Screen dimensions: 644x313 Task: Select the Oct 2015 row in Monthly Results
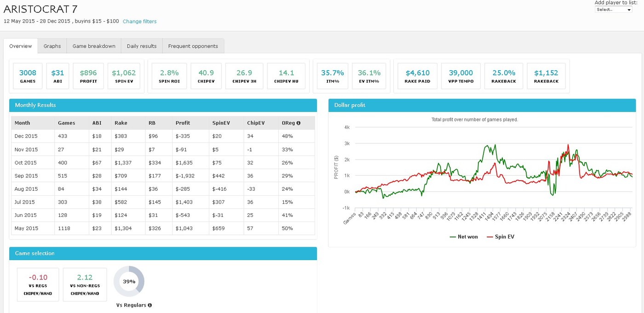click(x=163, y=163)
